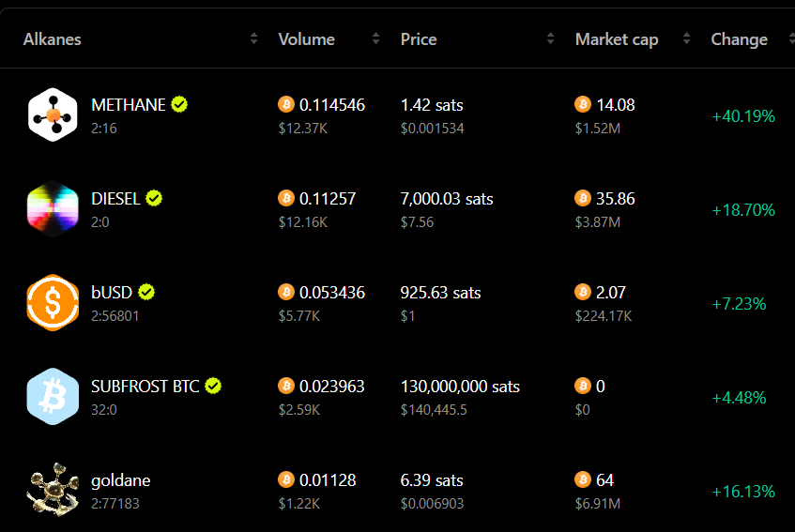
Task: Click the Price column header label
Action: pos(419,39)
